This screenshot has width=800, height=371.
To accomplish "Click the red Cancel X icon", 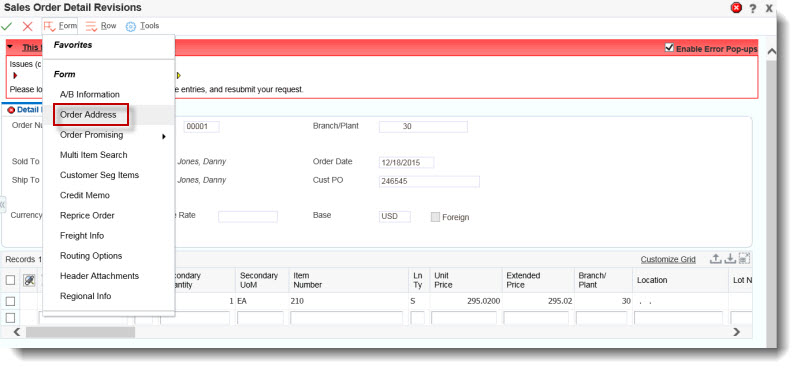I will (28, 26).
